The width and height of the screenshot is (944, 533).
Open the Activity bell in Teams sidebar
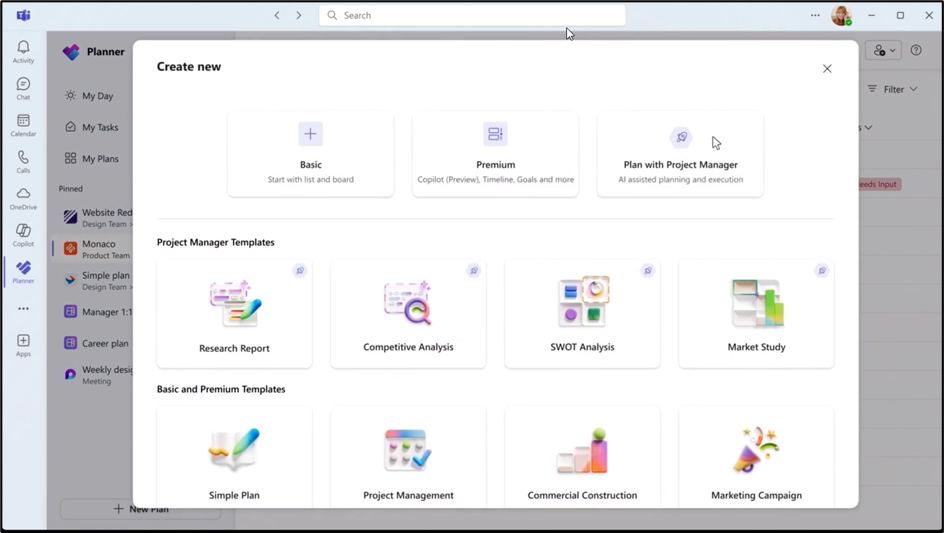pos(23,52)
